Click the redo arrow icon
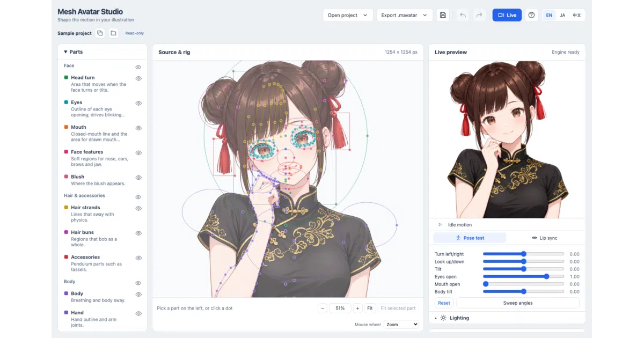Screen dimensions: 644x338 tap(479, 15)
